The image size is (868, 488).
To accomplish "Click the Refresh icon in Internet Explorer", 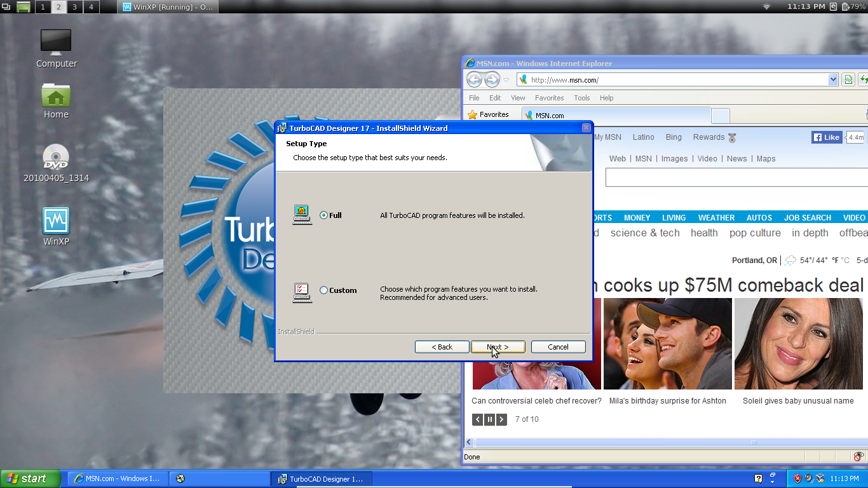I will [x=863, y=80].
